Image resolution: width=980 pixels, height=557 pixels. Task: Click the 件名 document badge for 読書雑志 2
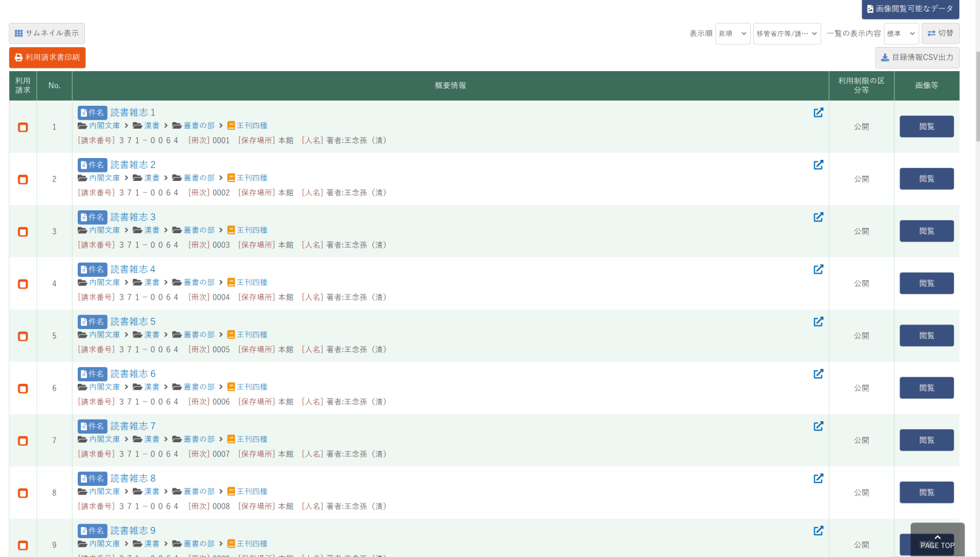click(92, 165)
